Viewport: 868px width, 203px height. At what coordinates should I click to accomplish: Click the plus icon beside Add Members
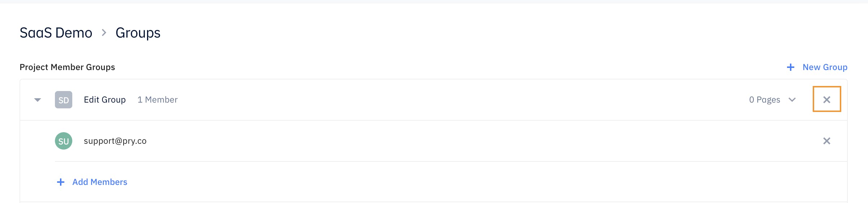(61, 182)
